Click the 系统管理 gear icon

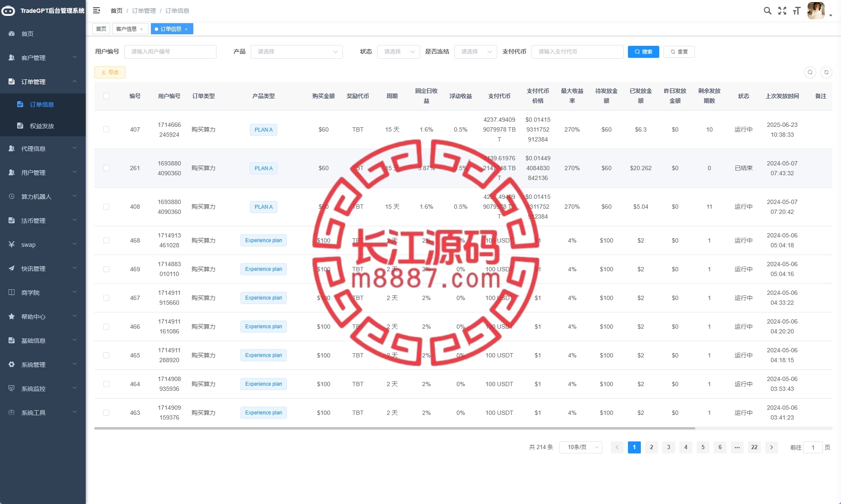click(12, 364)
